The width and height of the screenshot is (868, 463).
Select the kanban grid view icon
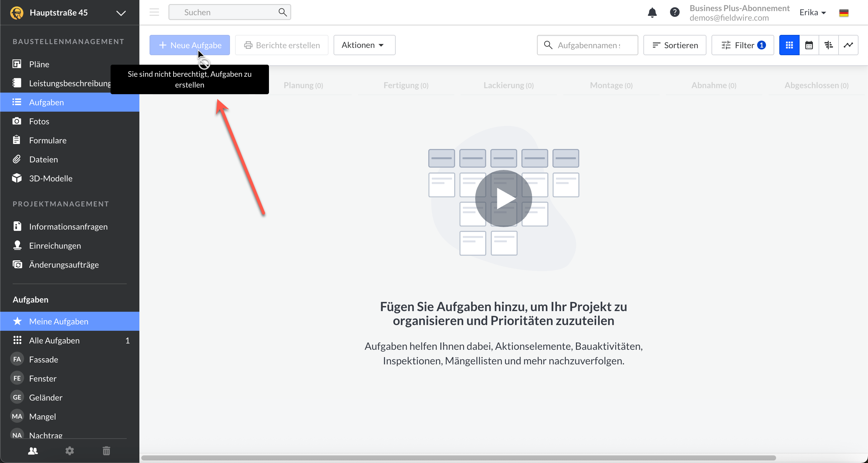[789, 45]
